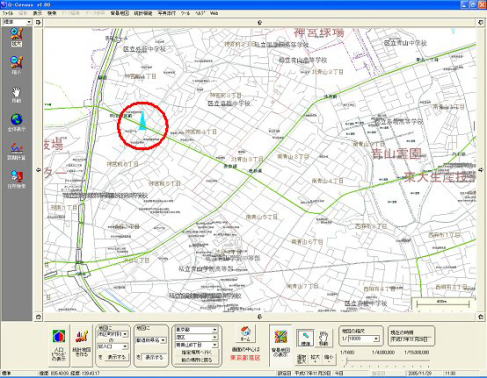This screenshot has width=487, height=378.
Task: Open the address search icon in sidebar
Action: 16,179
